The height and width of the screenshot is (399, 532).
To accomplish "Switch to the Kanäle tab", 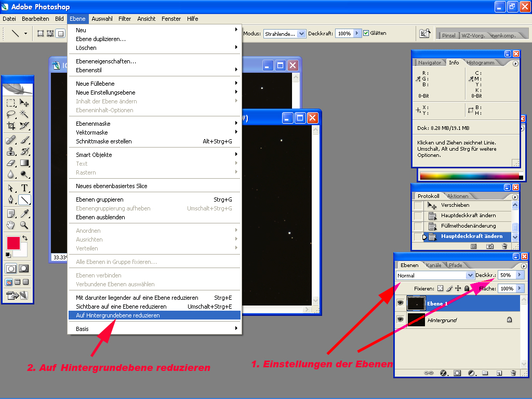I will point(433,265).
